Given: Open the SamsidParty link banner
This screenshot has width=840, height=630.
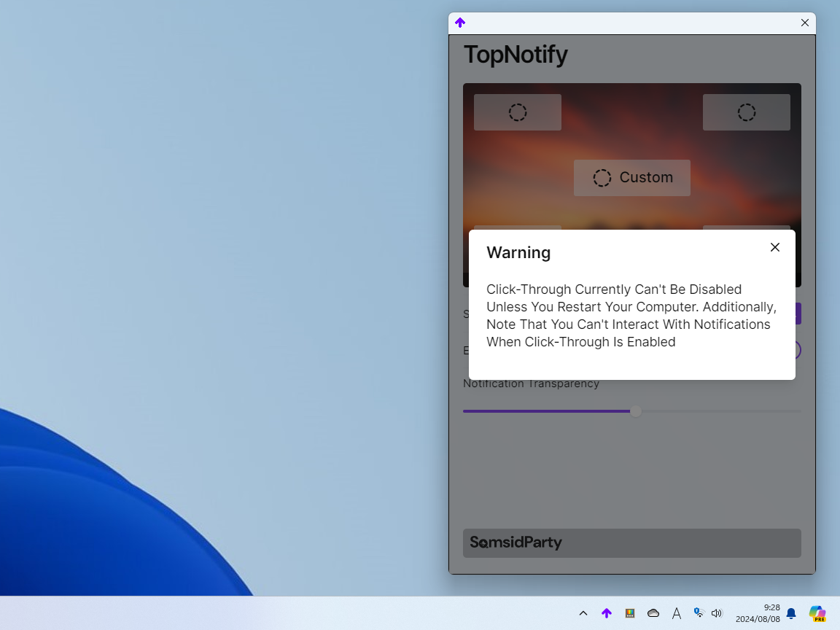Looking at the screenshot, I should tap(632, 543).
